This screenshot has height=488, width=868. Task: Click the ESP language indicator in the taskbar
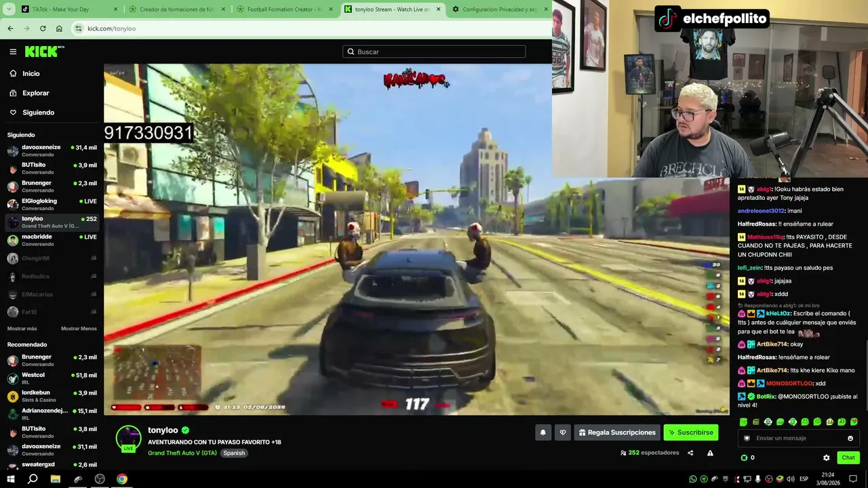click(x=804, y=479)
